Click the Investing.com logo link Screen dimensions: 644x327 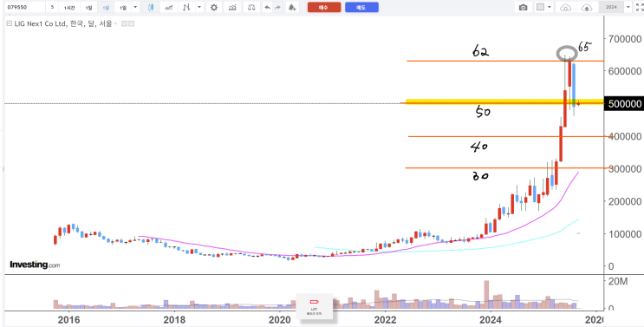(x=35, y=265)
